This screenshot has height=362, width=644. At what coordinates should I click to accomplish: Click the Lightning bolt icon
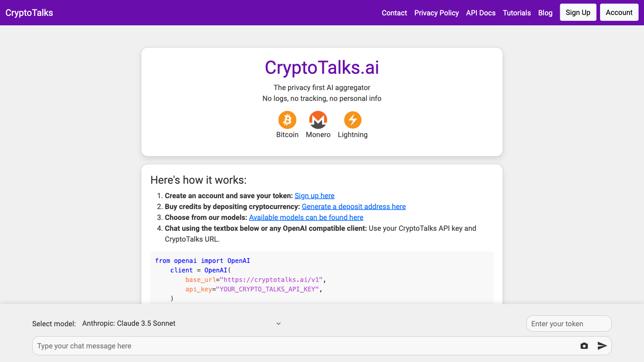pos(353,120)
